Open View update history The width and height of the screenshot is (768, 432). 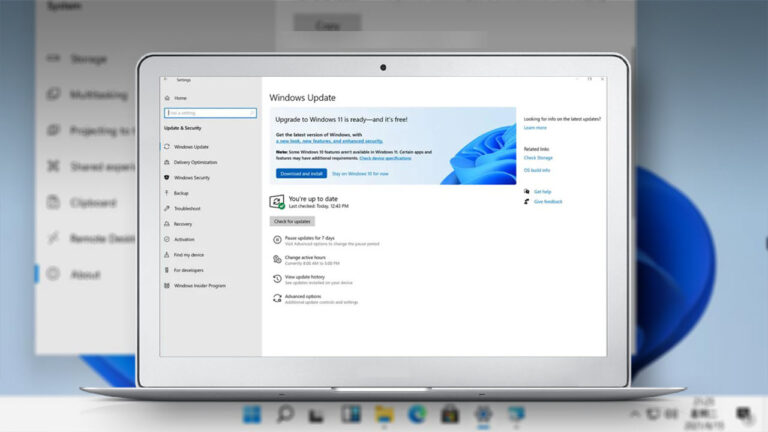[312, 279]
